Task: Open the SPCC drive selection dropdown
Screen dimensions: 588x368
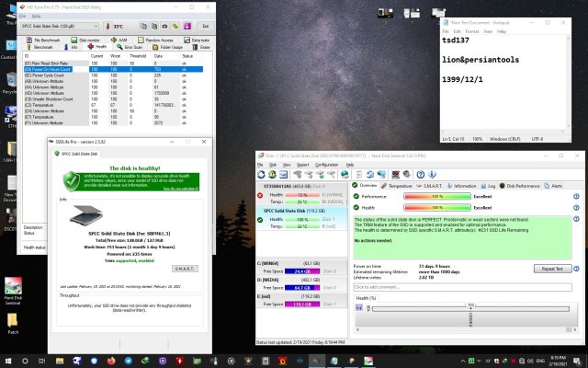Action: point(96,28)
